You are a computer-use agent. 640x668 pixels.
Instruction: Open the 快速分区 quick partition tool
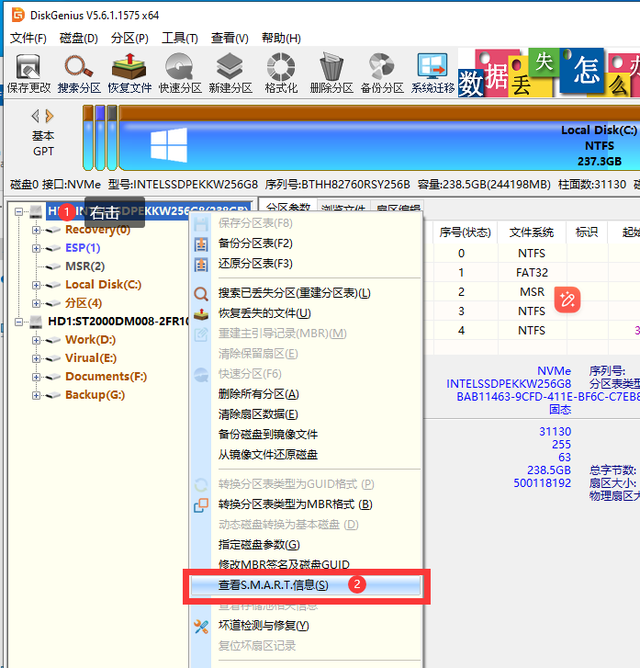point(180,73)
